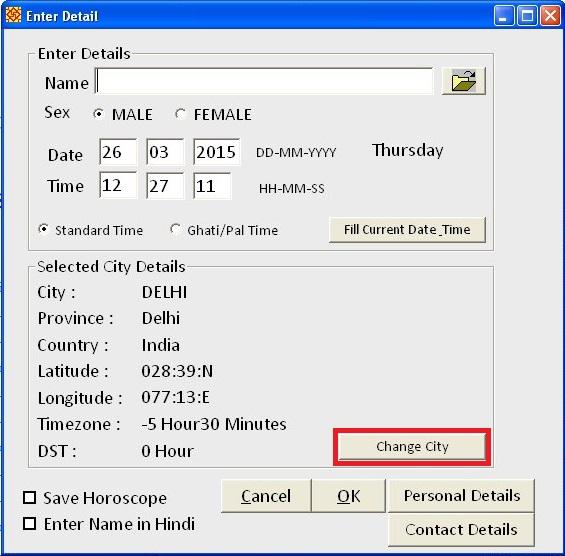Viewport: 565px width, 556px height.
Task: Select the FEMALE radio button
Action: pyautogui.click(x=180, y=114)
